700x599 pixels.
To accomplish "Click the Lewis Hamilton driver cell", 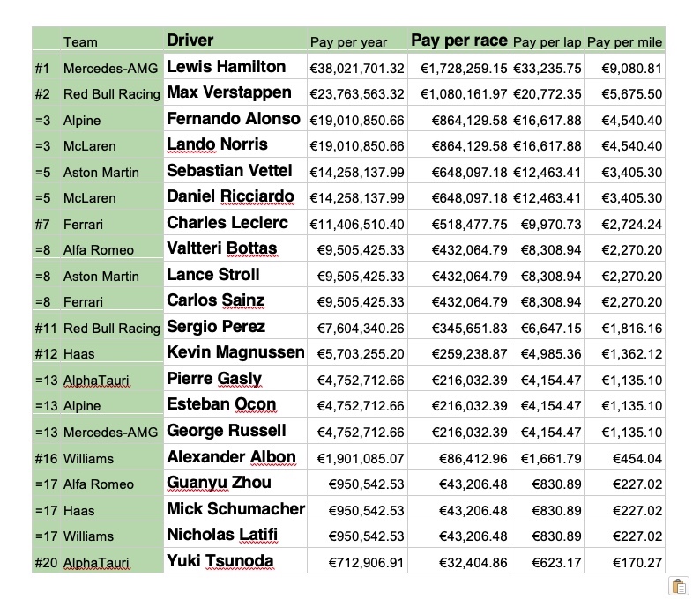I will pos(235,66).
